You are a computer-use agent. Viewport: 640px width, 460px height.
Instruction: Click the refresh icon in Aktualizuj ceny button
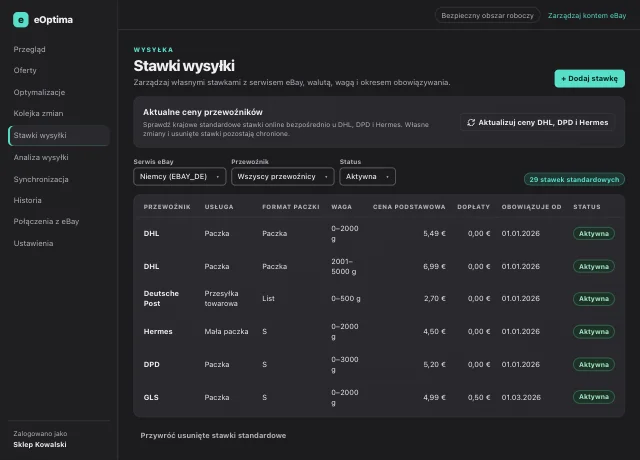(x=471, y=122)
